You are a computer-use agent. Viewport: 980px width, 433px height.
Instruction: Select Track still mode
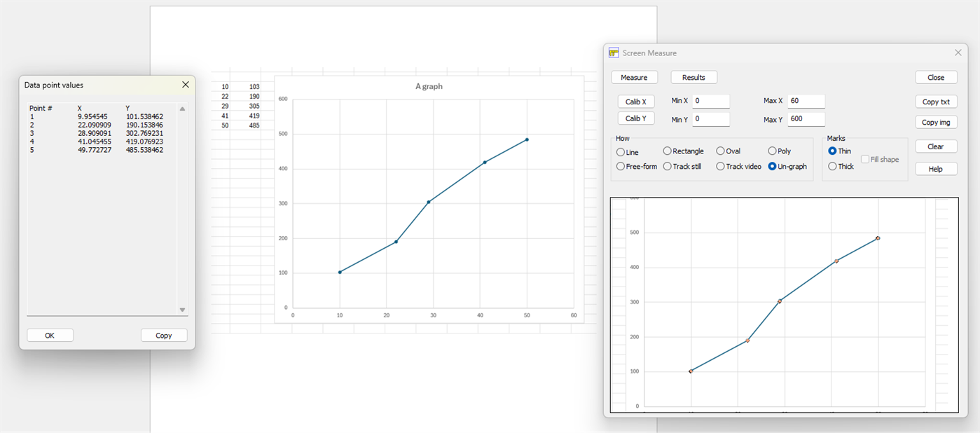pyautogui.click(x=667, y=166)
